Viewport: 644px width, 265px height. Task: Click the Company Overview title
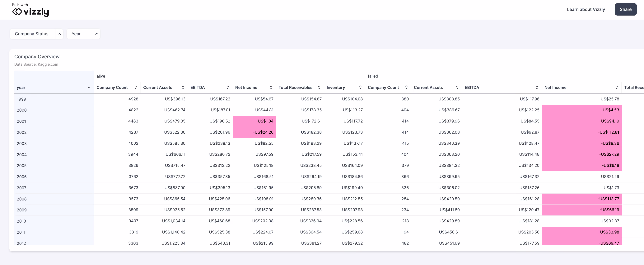tap(37, 57)
